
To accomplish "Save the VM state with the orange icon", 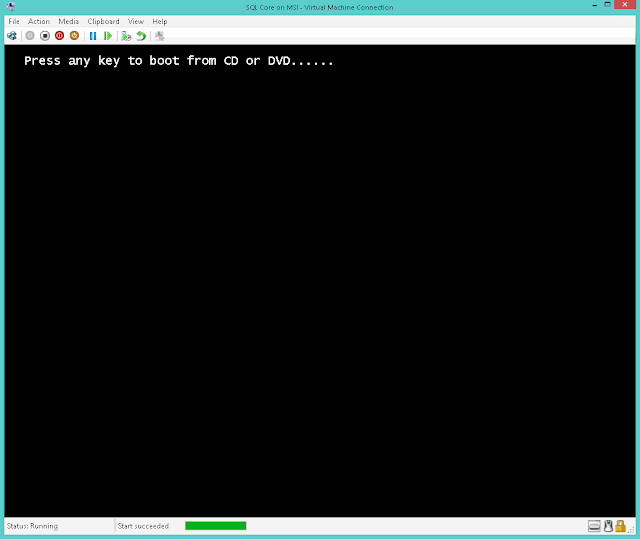I will 74,36.
